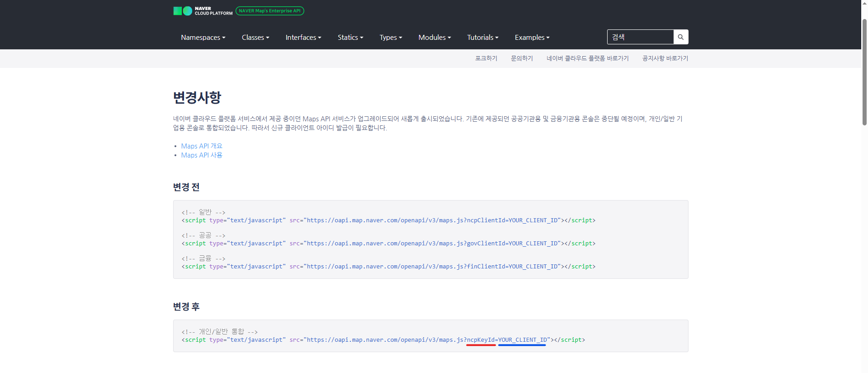This screenshot has width=868, height=373.
Task: Focus the 검색 search input field
Action: click(640, 37)
